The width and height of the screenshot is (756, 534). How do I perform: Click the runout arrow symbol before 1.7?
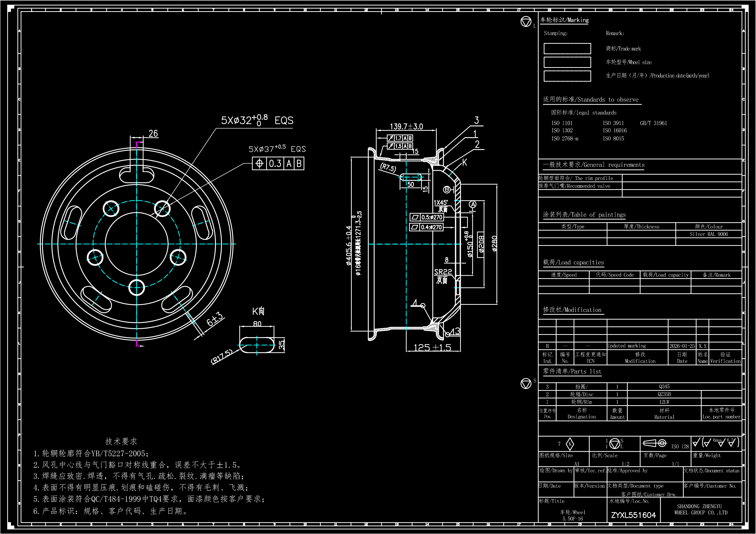390,138
